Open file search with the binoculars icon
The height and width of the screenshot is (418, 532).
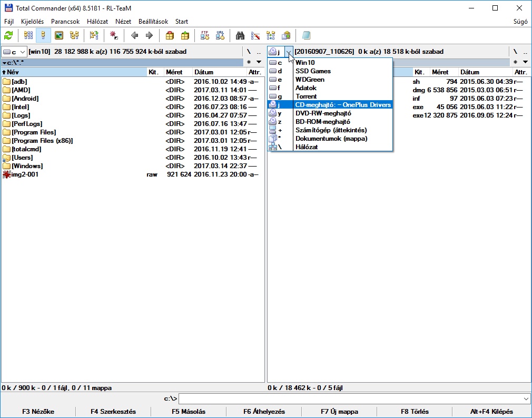pyautogui.click(x=240, y=35)
